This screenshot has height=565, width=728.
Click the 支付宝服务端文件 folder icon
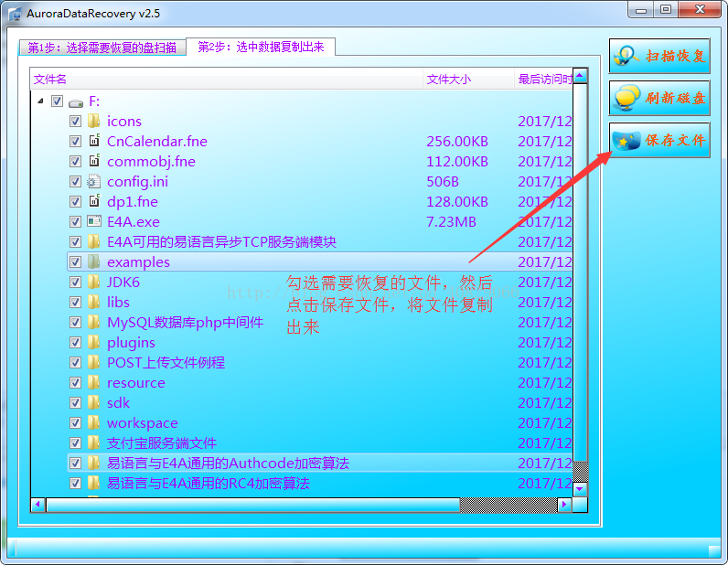pyautogui.click(x=94, y=442)
